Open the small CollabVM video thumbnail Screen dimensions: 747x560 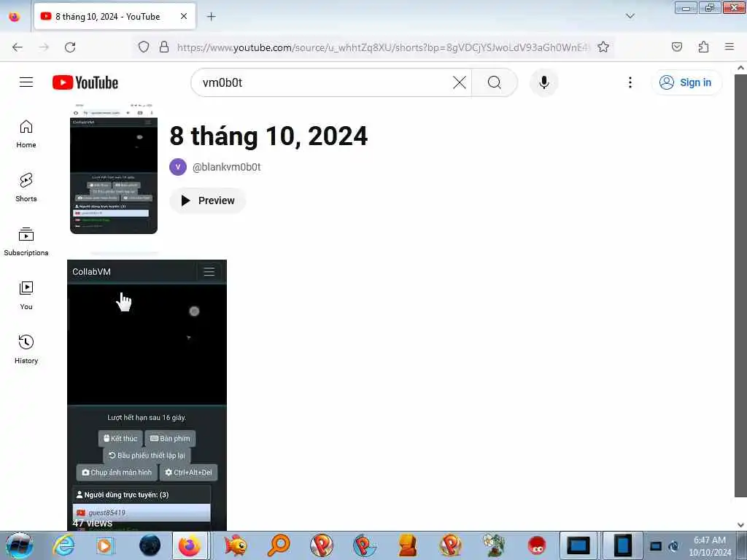point(114,168)
